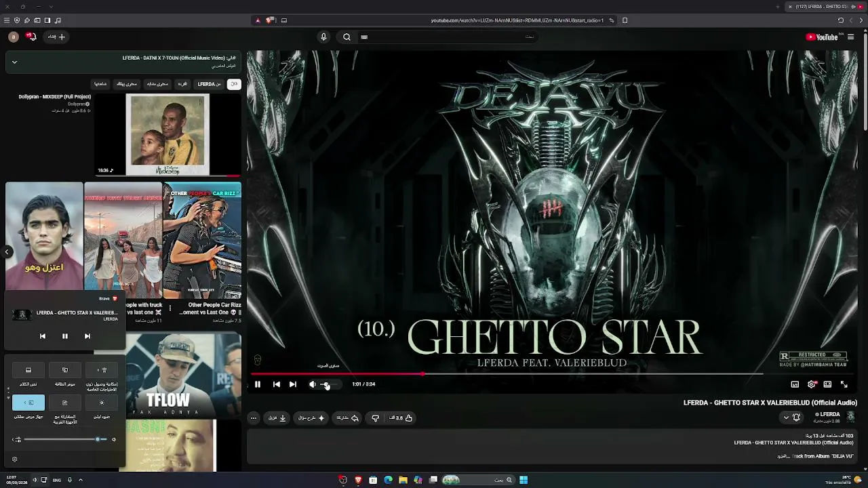Click the ENG language indicator in taskbar
This screenshot has width=868, height=488.
57,480
